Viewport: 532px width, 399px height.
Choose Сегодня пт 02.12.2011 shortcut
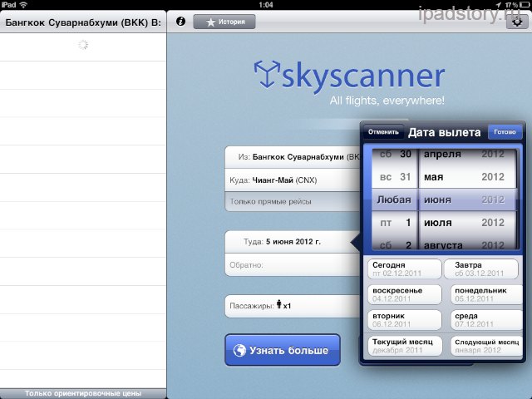405,269
